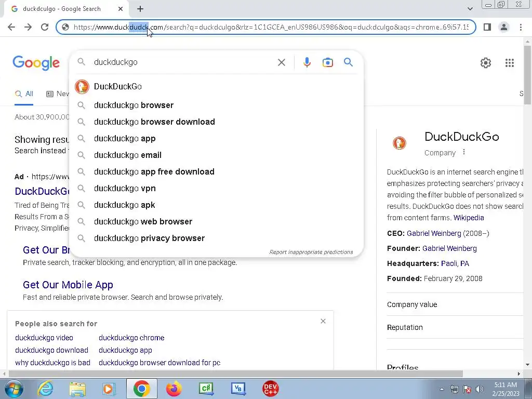Open Headquarters Paoli, PA link

(x=455, y=263)
